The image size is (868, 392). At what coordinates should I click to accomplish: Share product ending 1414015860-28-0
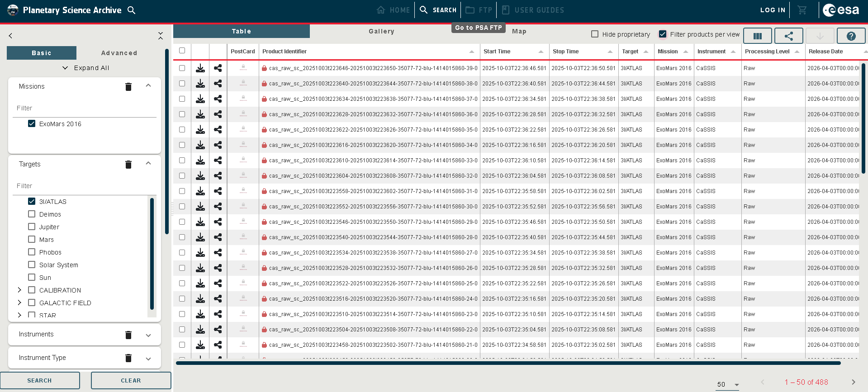(x=218, y=237)
